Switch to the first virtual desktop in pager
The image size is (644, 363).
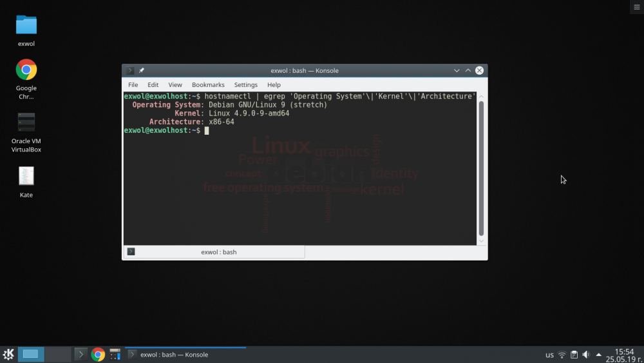[31, 354]
